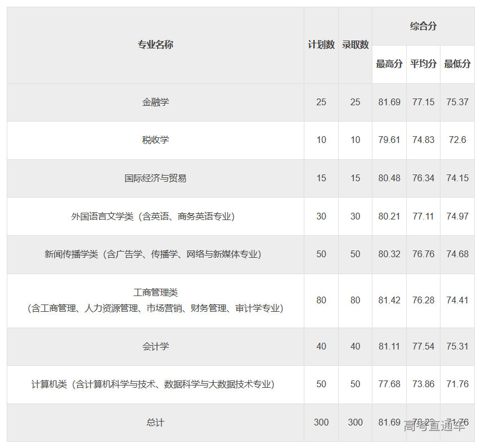The width and height of the screenshot is (481, 448).
Task: Click the 工商管理类 major name cell
Action: (155, 301)
